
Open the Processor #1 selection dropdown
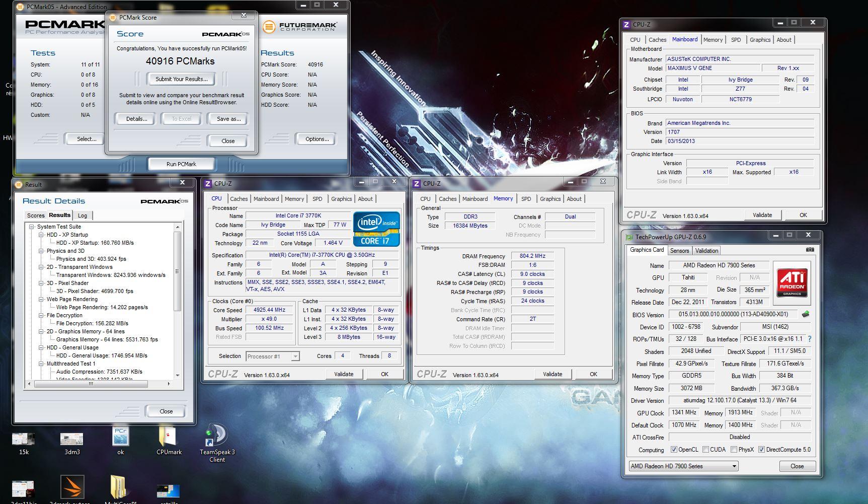(272, 356)
